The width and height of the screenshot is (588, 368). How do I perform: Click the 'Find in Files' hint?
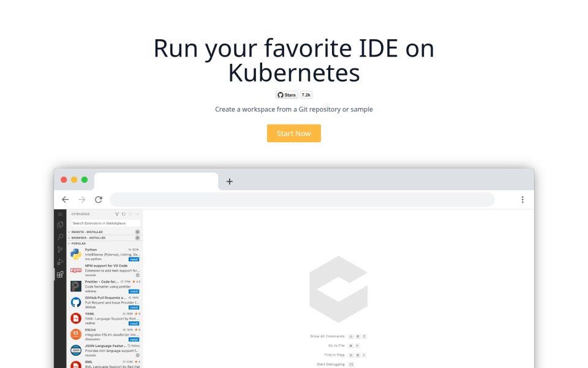click(x=334, y=355)
